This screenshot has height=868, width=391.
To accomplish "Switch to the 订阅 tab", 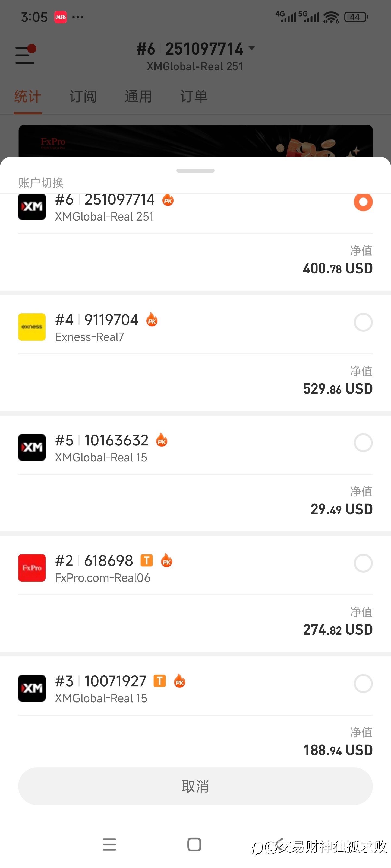I will 83,97.
